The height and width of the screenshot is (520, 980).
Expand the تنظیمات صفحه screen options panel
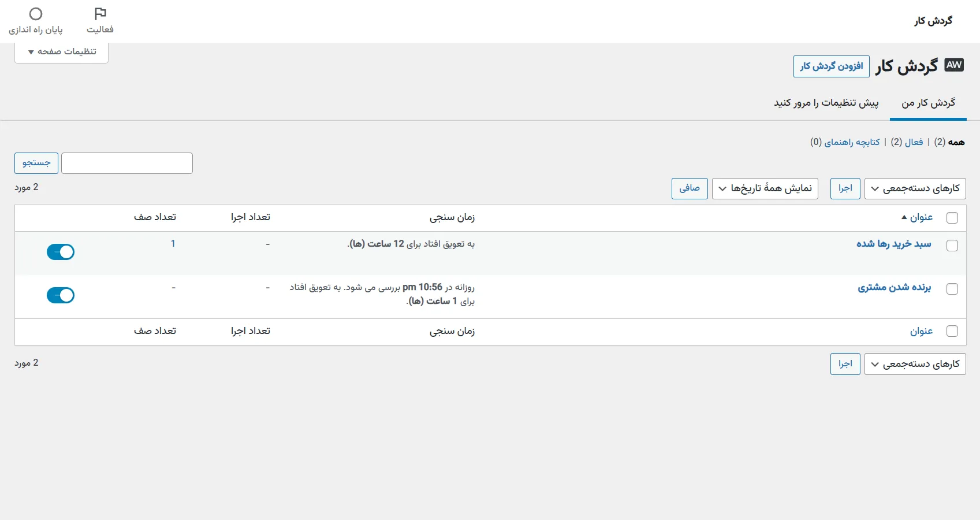[62, 52]
